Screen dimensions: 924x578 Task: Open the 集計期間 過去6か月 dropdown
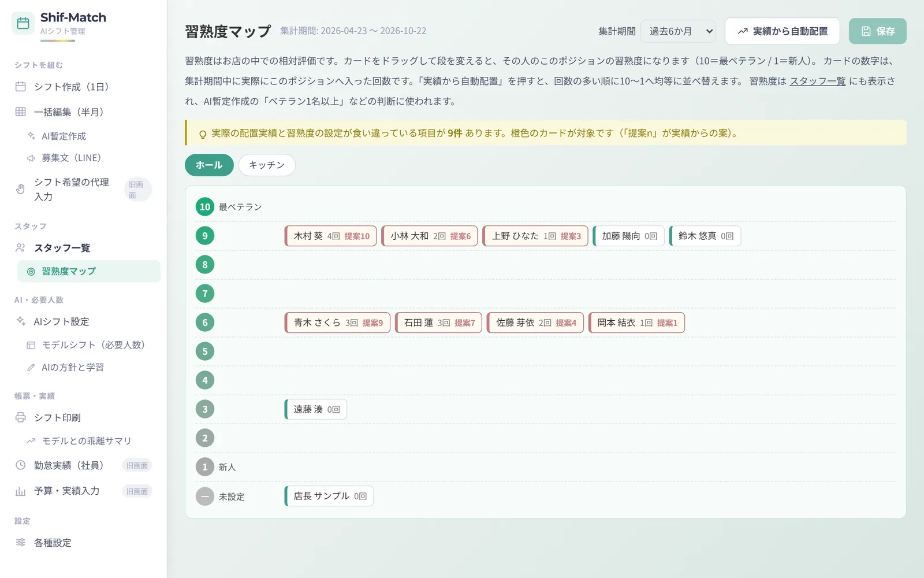tap(678, 31)
